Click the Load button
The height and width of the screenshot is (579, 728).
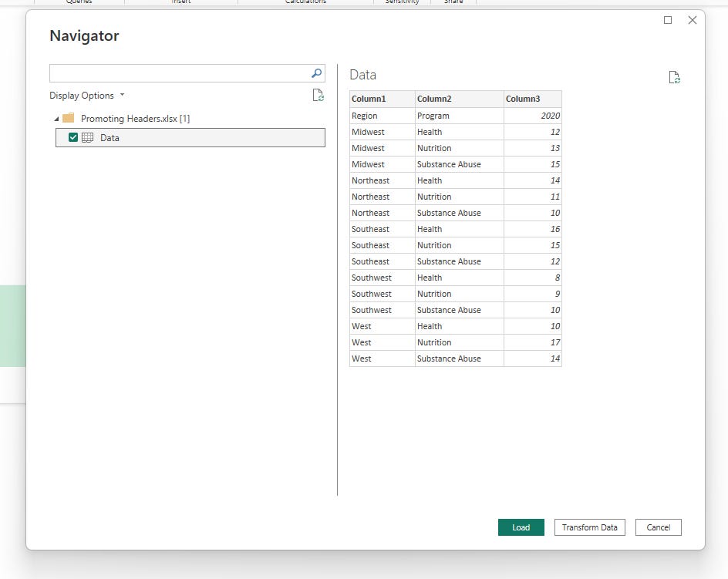(521, 527)
